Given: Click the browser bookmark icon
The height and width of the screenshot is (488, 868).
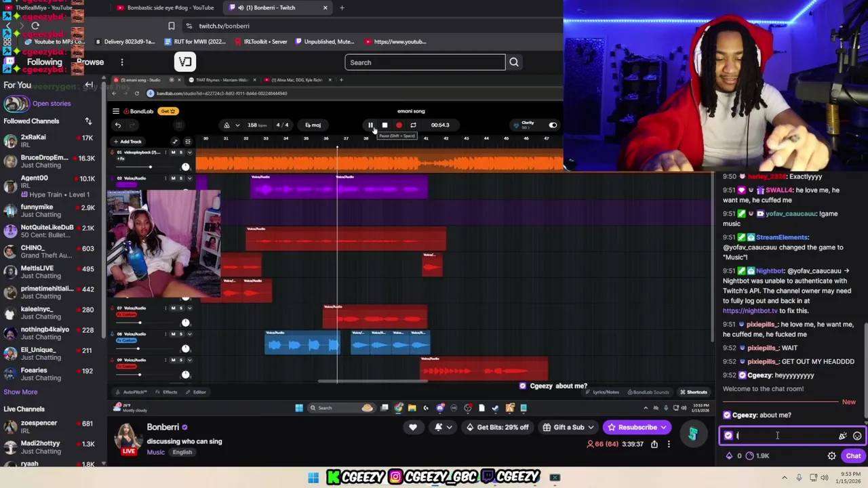Looking at the screenshot, I should tap(172, 26).
